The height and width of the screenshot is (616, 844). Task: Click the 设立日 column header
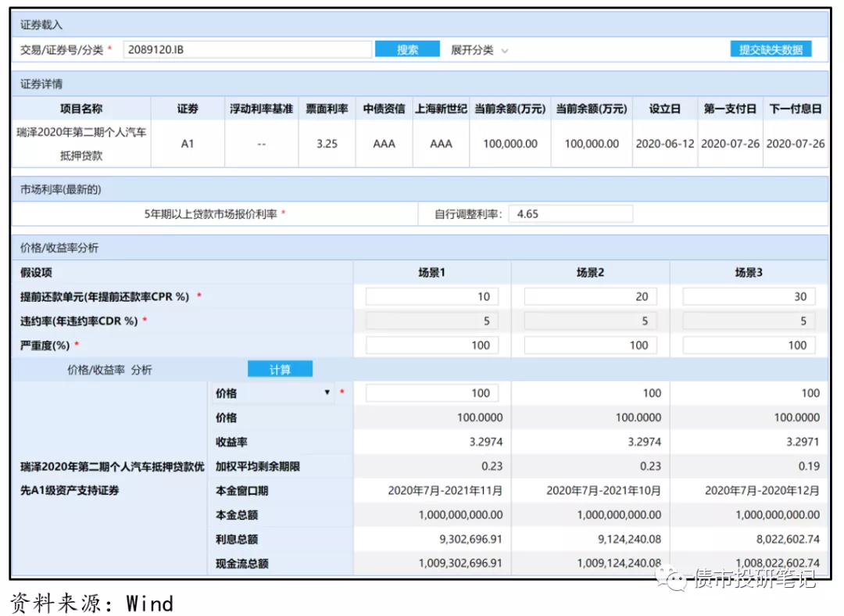665,109
